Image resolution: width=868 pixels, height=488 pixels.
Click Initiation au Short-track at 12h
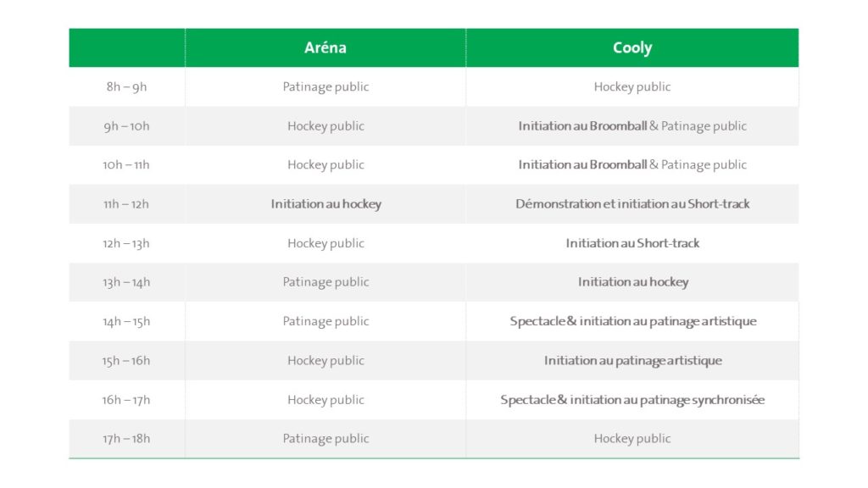click(632, 243)
